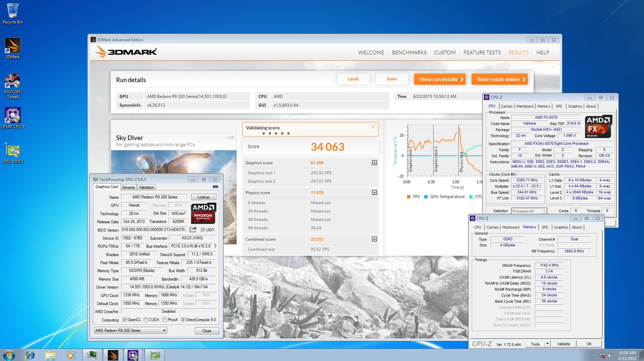Viewport: 644px width, 361px height.
Task: Toggle the UEFI checkbox in GPU-Z
Action: (203, 230)
